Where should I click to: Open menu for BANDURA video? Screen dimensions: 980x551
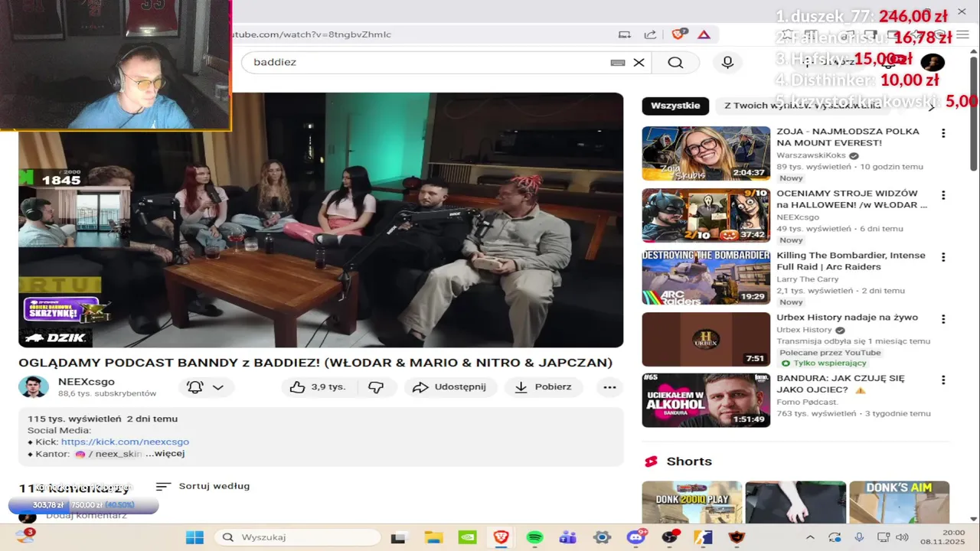[943, 380]
